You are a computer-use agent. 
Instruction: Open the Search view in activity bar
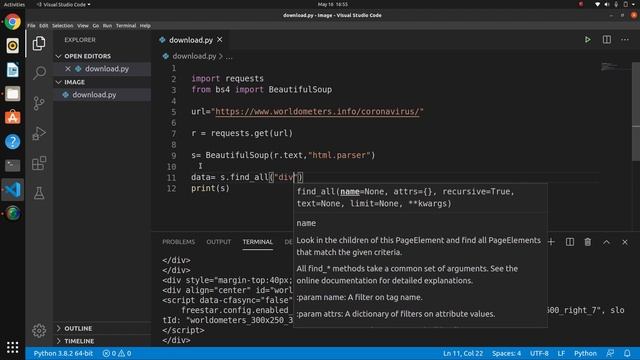39,73
